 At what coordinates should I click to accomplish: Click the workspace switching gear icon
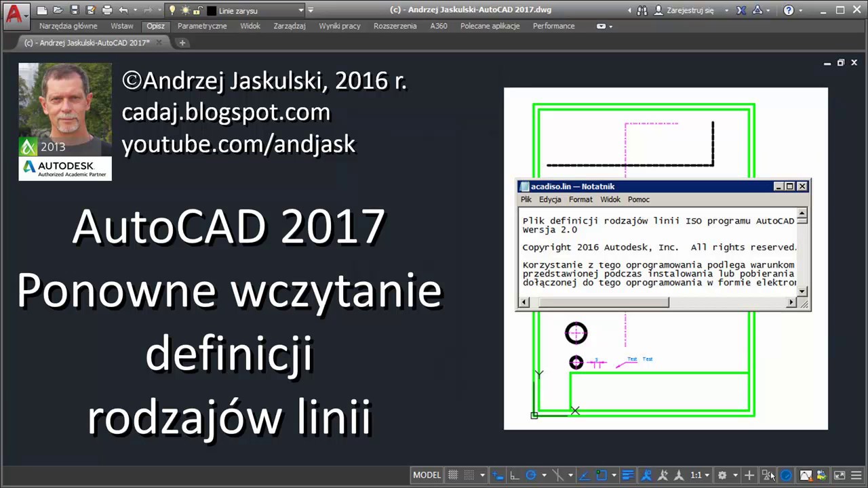point(722,475)
